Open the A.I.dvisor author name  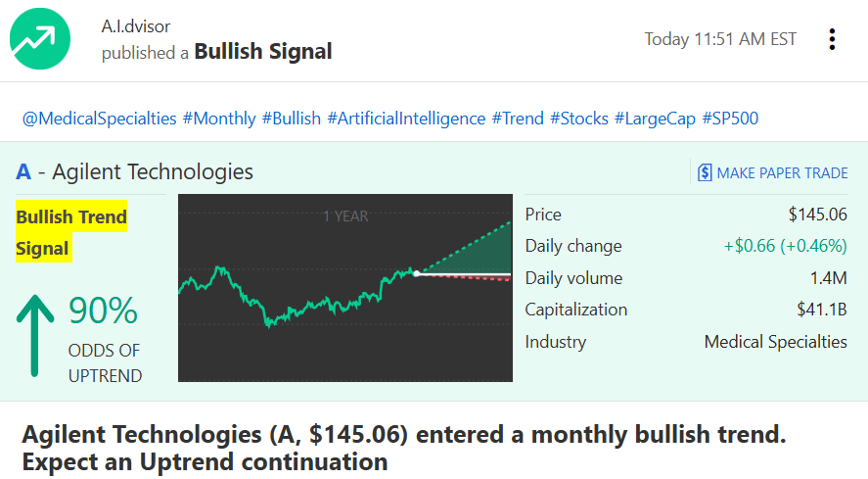click(136, 25)
